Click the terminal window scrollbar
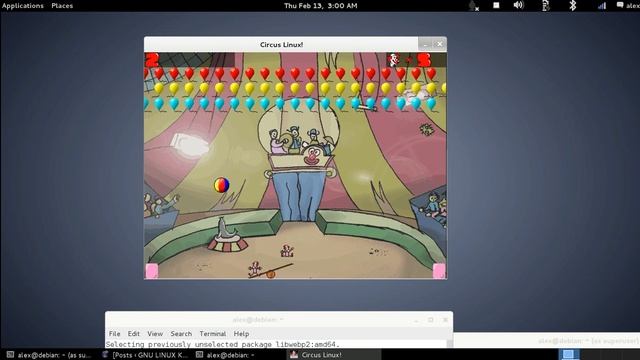The image size is (640, 360). click(x=449, y=344)
